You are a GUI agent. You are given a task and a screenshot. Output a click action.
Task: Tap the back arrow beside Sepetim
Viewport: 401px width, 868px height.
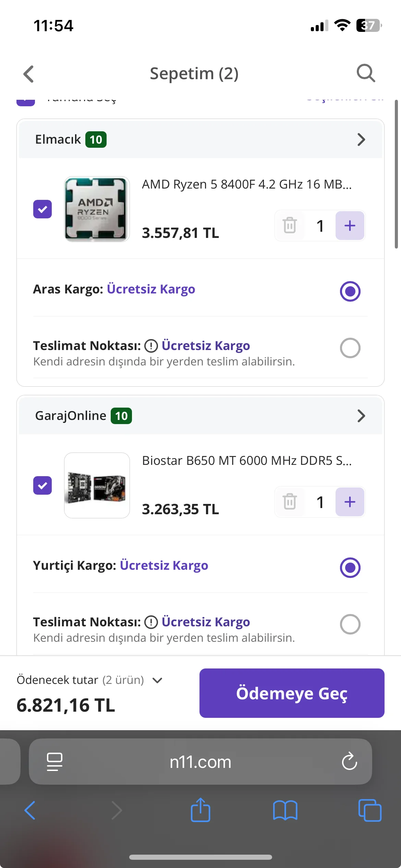pyautogui.click(x=29, y=74)
